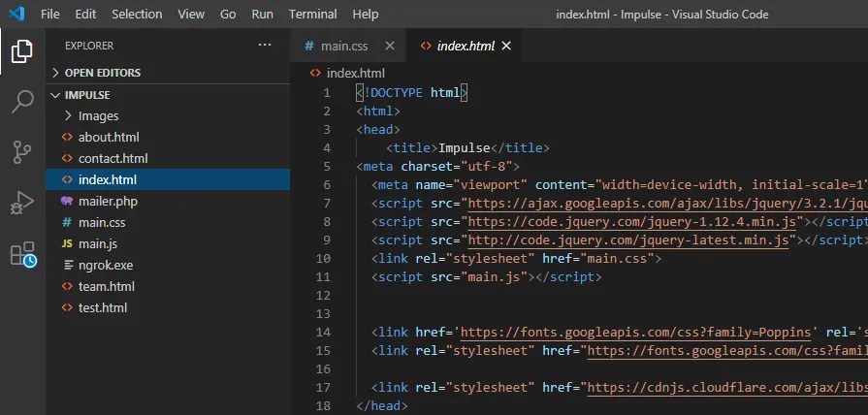
Task: Open the File menu
Action: pos(49,15)
